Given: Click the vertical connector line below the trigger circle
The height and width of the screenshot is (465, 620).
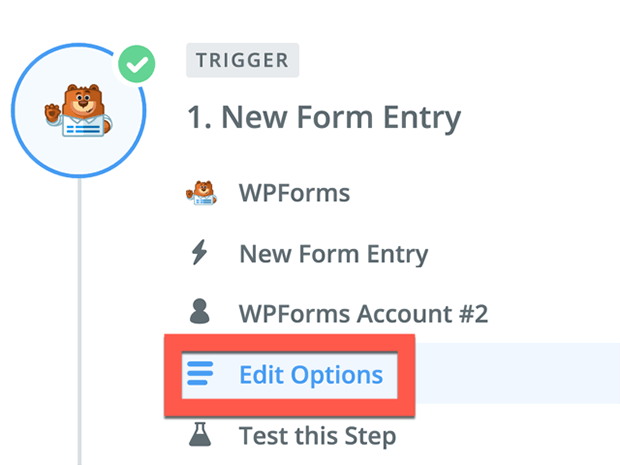Looking at the screenshot, I should coord(79,321).
